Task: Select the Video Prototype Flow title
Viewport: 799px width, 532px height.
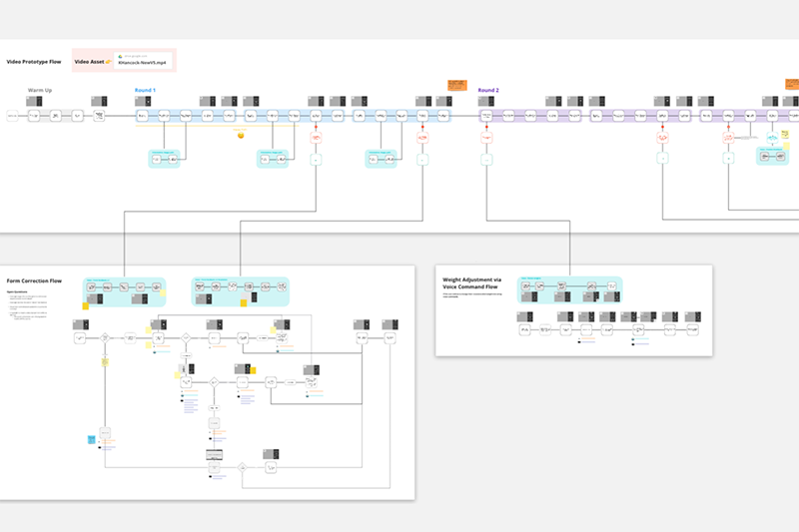Action: [x=34, y=62]
